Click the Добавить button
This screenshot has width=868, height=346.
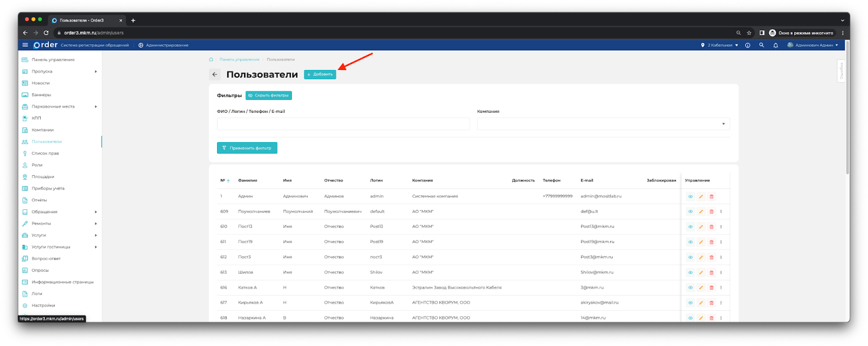[320, 74]
